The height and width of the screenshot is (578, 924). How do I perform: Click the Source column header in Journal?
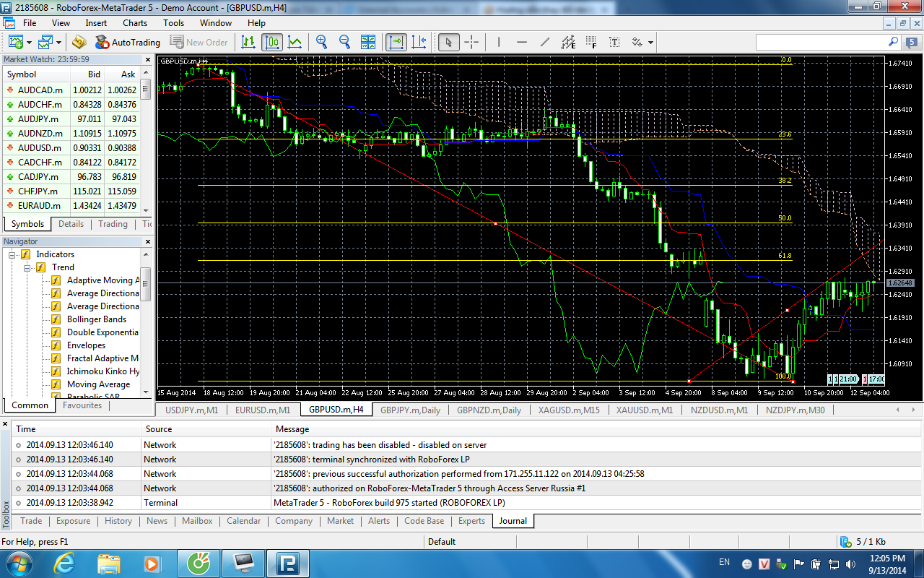(206, 429)
